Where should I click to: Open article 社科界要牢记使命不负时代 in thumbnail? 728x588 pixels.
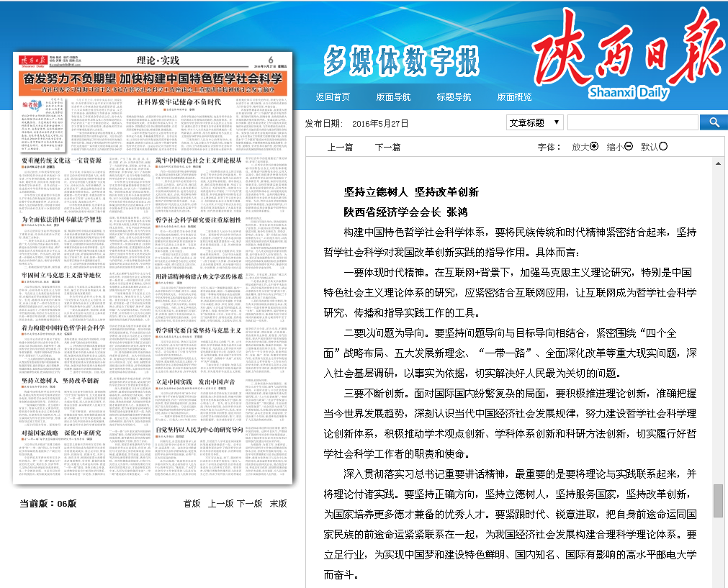[x=179, y=101]
